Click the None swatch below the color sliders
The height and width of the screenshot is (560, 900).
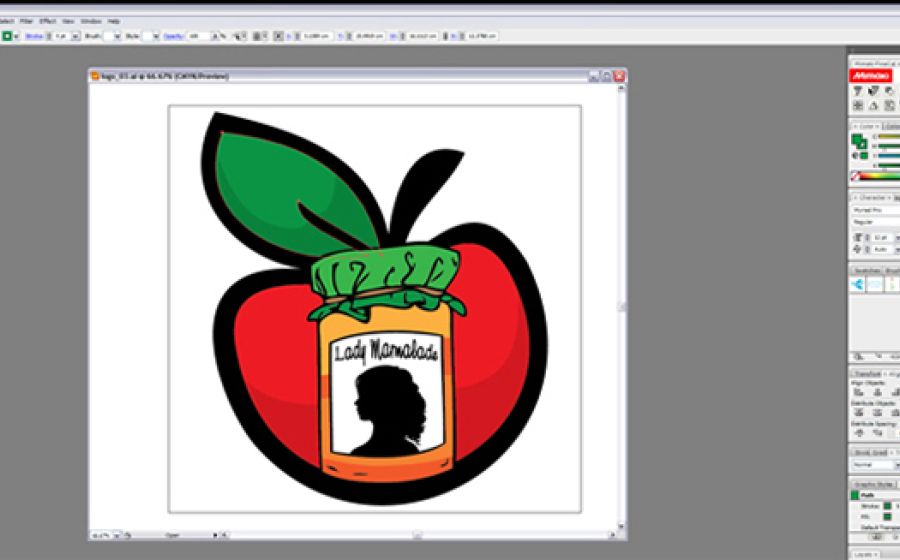click(x=855, y=176)
